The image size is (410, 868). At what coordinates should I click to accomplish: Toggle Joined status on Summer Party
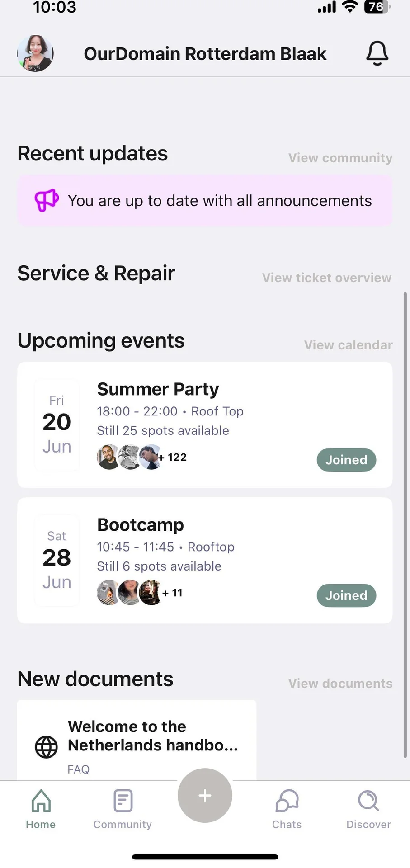pos(346,460)
